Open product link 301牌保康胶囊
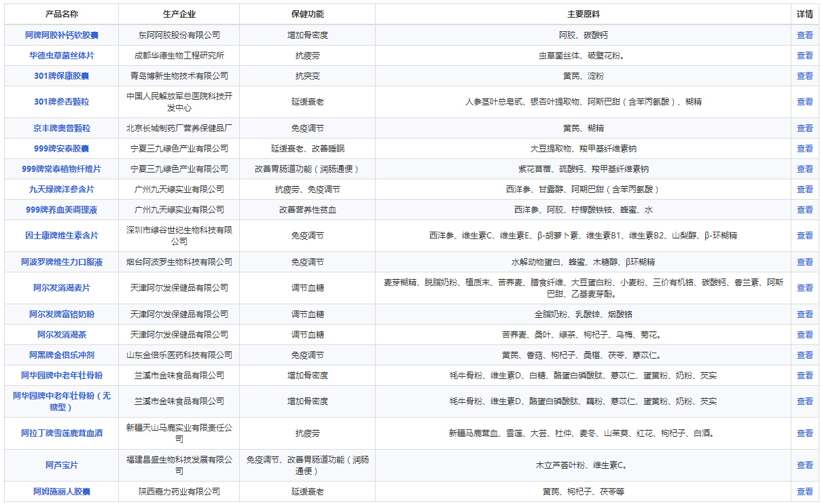Screen dimensions: 822x504 tap(62, 76)
